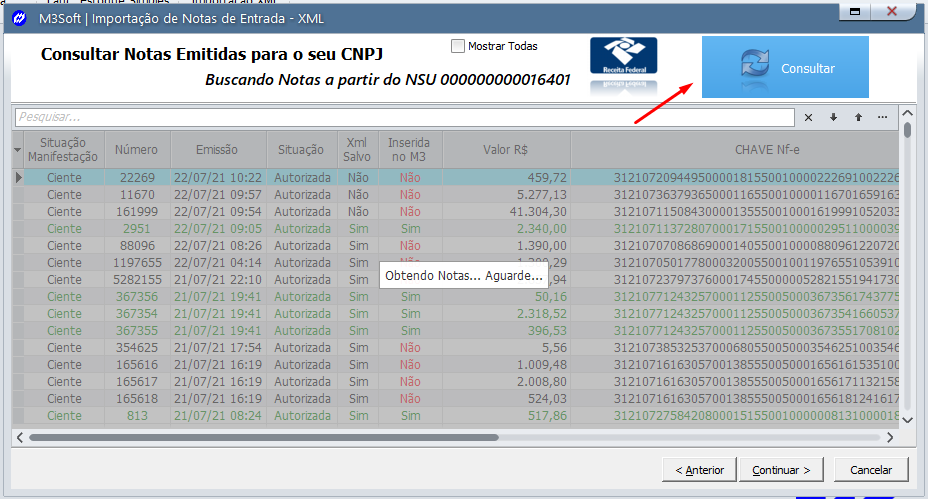Open search options ellipsis menu
The height and width of the screenshot is (499, 928).
click(x=882, y=117)
